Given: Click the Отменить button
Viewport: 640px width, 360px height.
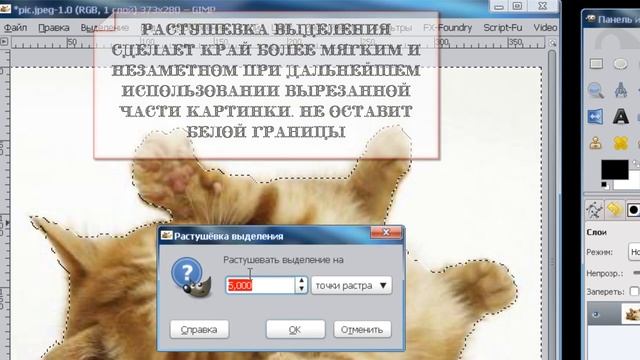Looking at the screenshot, I should click(x=362, y=329).
